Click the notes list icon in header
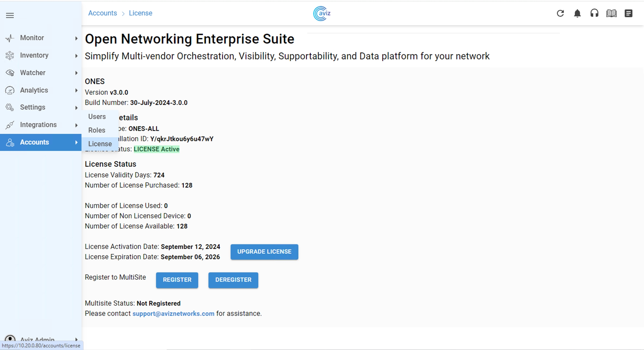Screen dimensions: 644x350 [628, 13]
